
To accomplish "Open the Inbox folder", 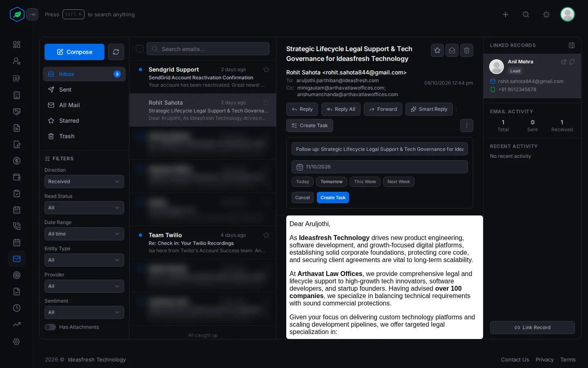I will click(84, 74).
